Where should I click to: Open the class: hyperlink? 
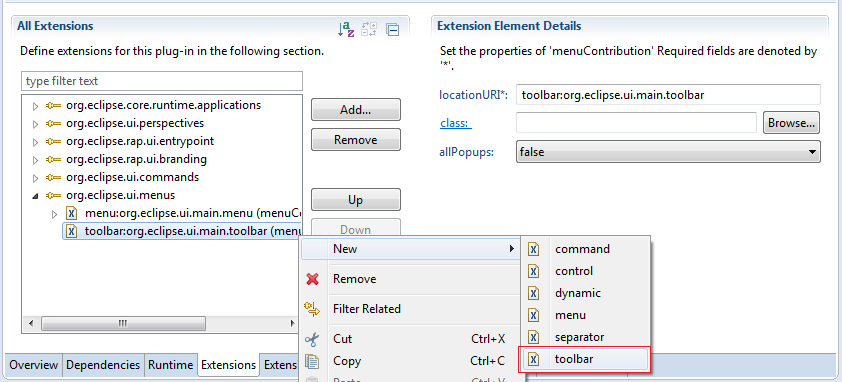point(455,123)
